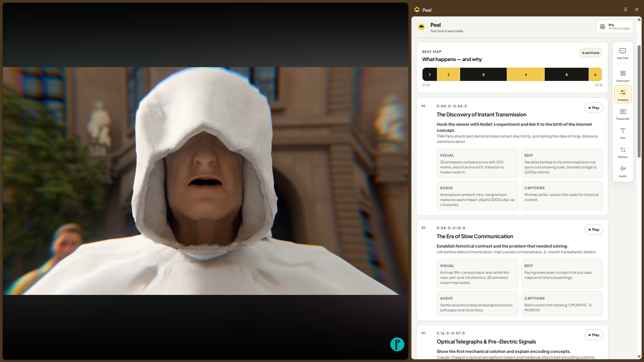Viewport: 644px width, 362px height.
Task: Select the VISUAL card of section 01
Action: (x=478, y=163)
